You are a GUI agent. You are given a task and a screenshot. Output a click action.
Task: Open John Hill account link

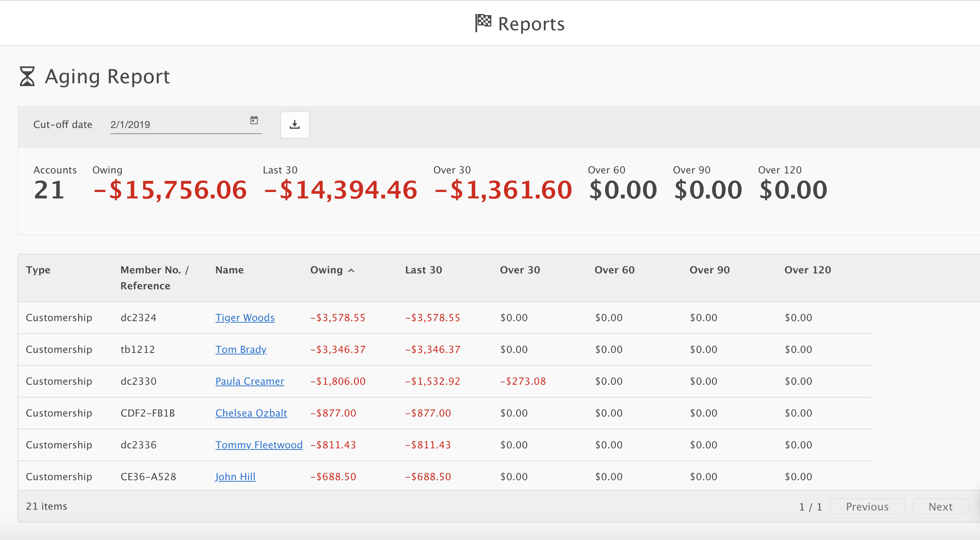pyautogui.click(x=235, y=476)
